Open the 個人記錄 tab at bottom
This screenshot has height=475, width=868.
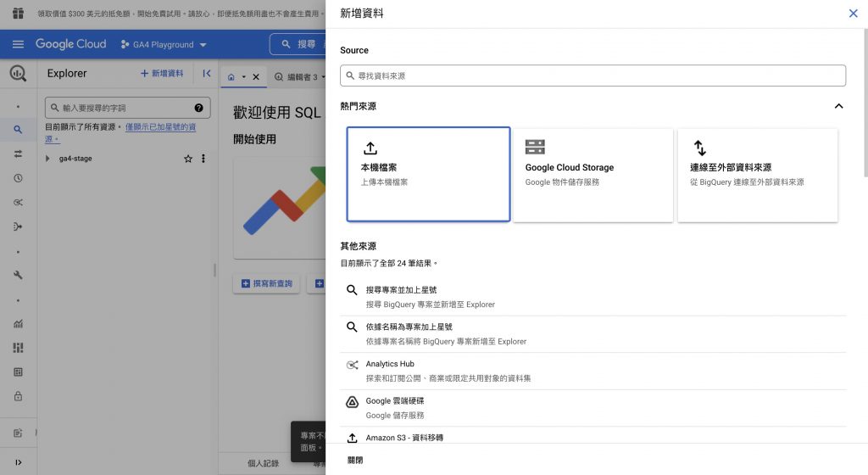(263, 463)
